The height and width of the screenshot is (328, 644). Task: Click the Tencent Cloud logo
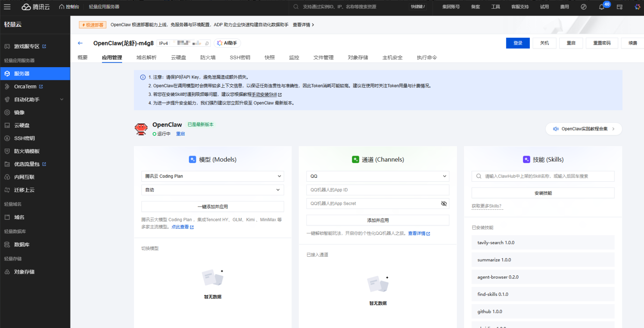click(35, 7)
